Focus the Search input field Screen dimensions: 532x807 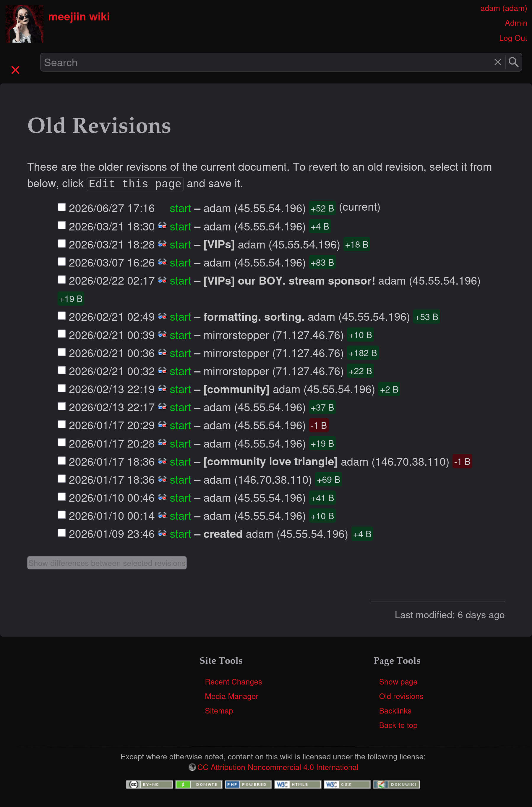[266, 62]
